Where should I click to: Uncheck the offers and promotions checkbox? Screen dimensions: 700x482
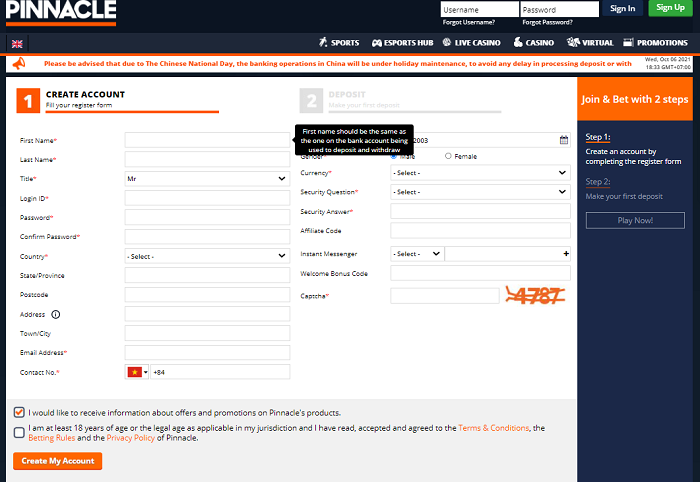pos(20,412)
